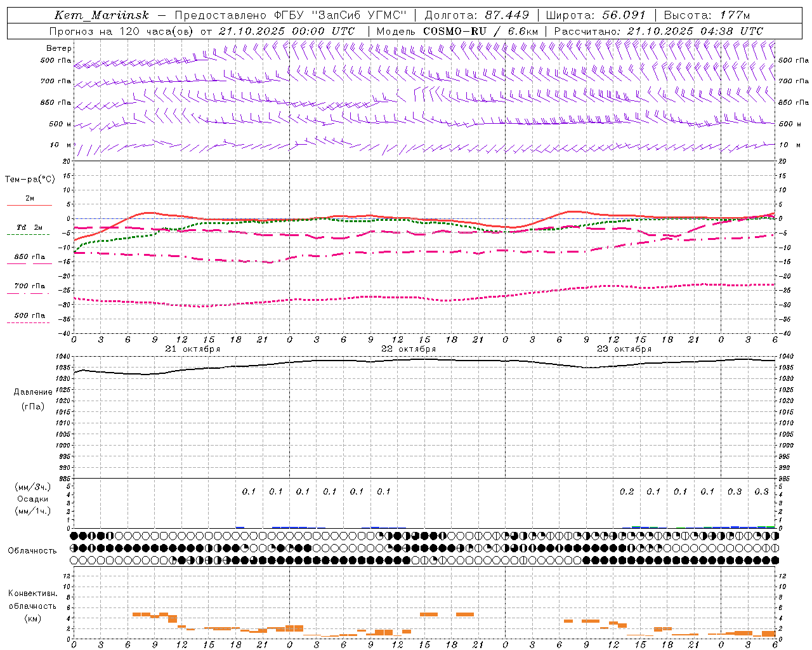Click the red solid line sample under 2м legend

coord(29,206)
